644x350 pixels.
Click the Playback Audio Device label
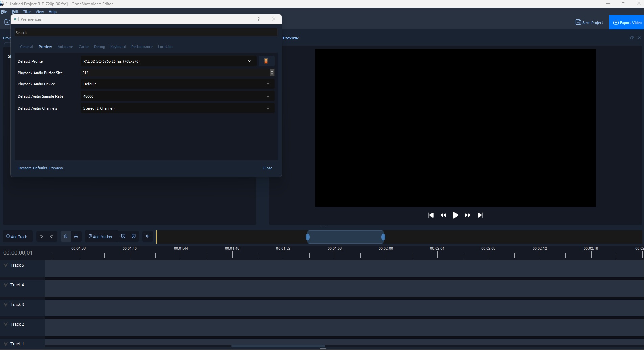(x=36, y=84)
